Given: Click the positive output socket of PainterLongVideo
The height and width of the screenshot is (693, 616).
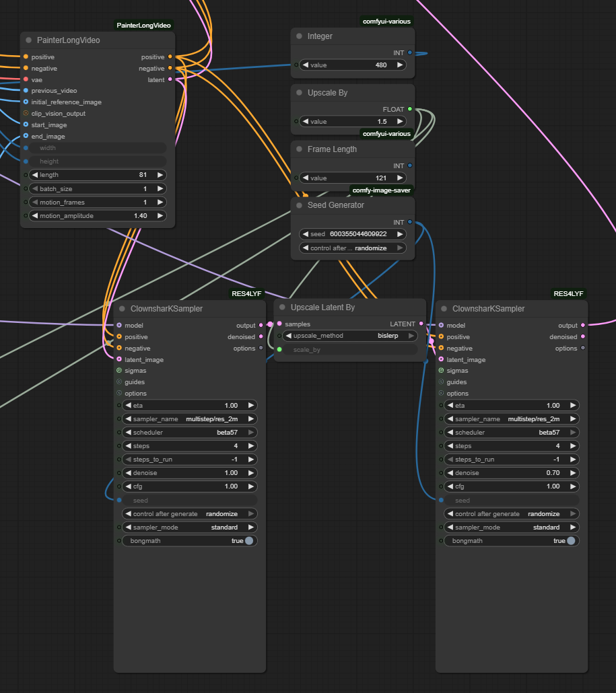Looking at the screenshot, I should [170, 57].
